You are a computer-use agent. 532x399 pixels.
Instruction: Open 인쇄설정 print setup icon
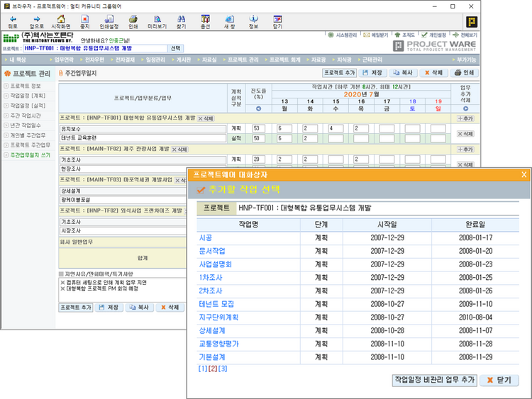109,22
